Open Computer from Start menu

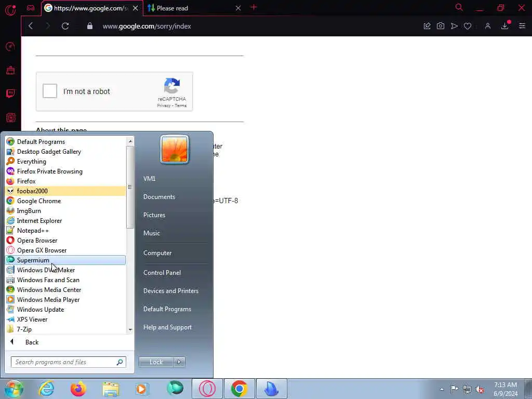click(157, 253)
